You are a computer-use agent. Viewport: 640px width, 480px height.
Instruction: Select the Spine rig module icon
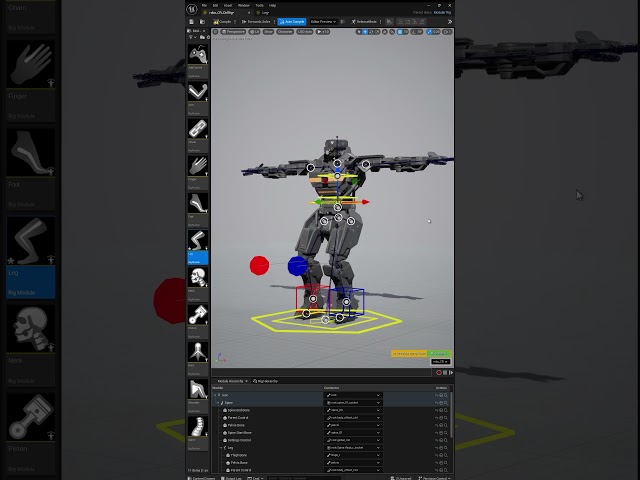(x=198, y=427)
